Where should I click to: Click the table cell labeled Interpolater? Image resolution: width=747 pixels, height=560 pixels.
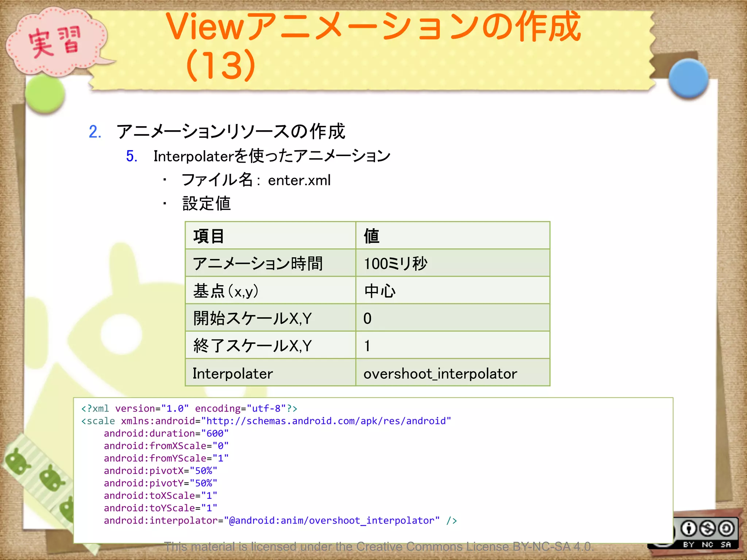[x=270, y=372]
